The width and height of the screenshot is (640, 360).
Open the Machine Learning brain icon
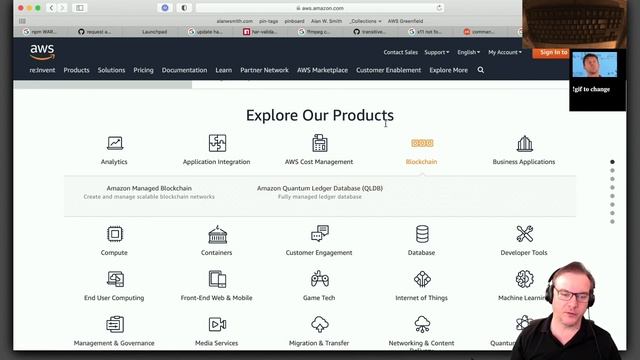(524, 279)
